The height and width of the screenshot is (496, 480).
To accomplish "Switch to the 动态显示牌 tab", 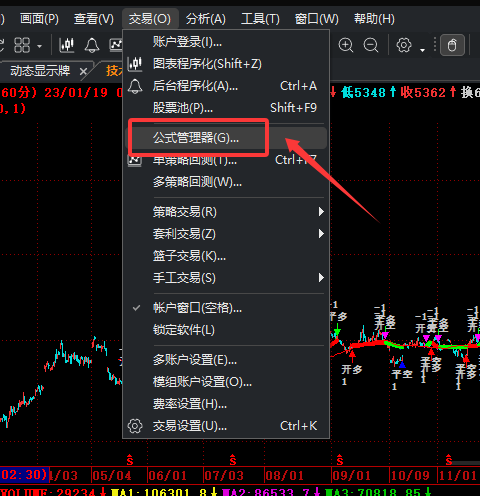I will pos(40,71).
